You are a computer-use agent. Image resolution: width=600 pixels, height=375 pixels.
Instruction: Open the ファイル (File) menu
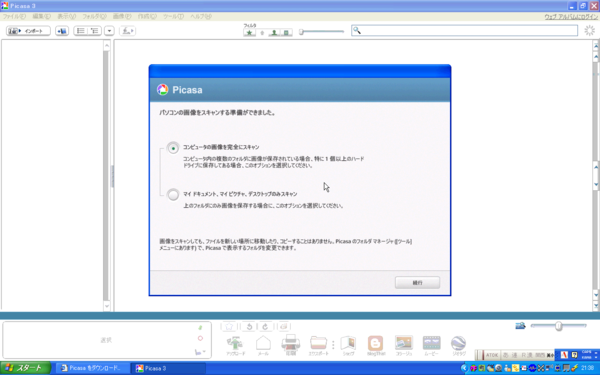coord(14,16)
